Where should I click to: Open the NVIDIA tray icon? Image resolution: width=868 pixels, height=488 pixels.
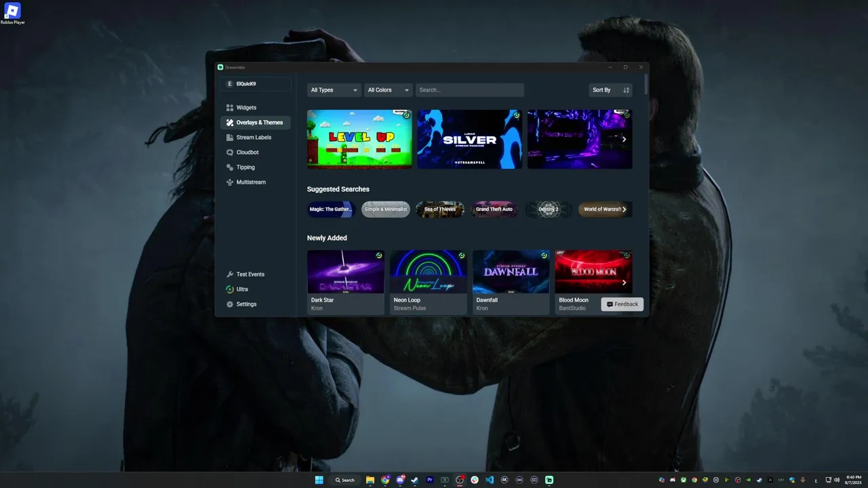(749, 480)
